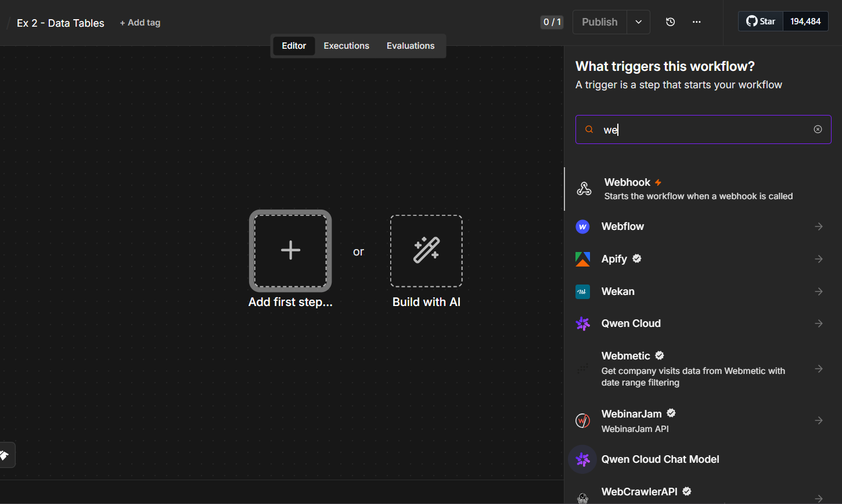Click the Add first step... label
The height and width of the screenshot is (504, 842).
click(x=290, y=302)
